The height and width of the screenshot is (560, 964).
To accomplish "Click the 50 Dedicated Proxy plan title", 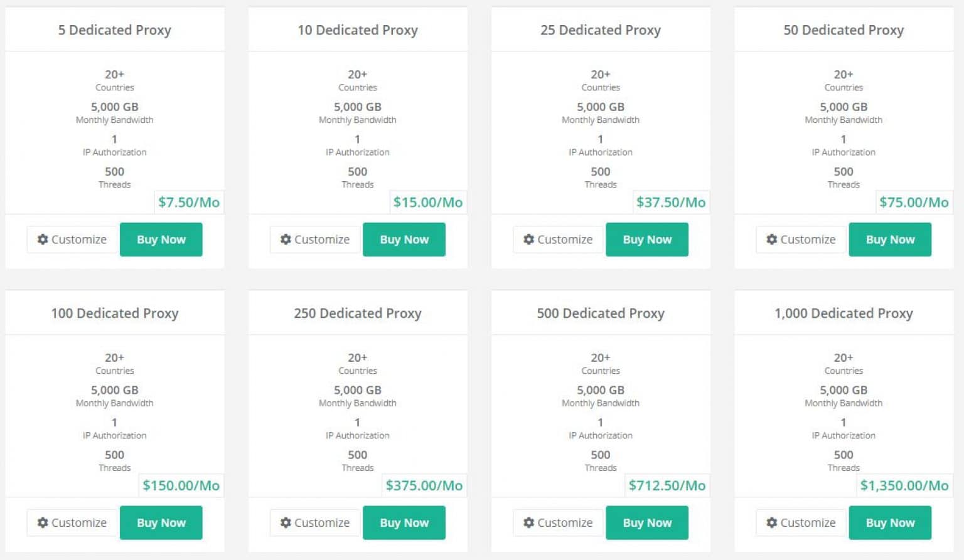I will (843, 29).
